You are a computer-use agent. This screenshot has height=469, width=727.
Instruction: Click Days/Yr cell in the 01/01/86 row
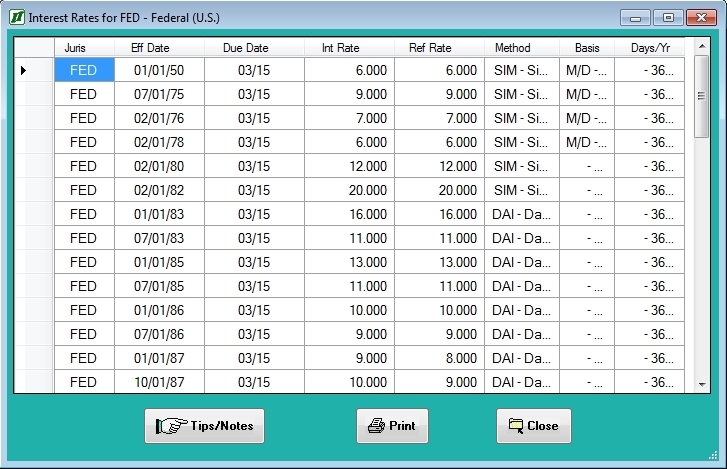pos(650,310)
